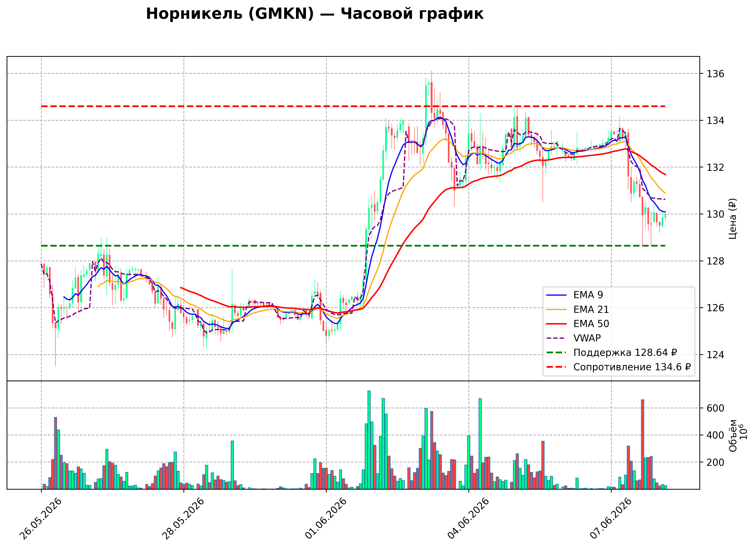
Task: Click the tall red volume bar after 07.06.2026
Action: click(643, 444)
